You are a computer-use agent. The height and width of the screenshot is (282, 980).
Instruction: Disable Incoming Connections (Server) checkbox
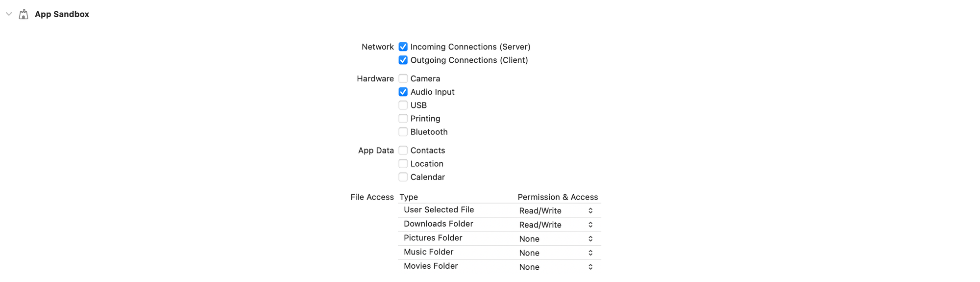pos(403,47)
